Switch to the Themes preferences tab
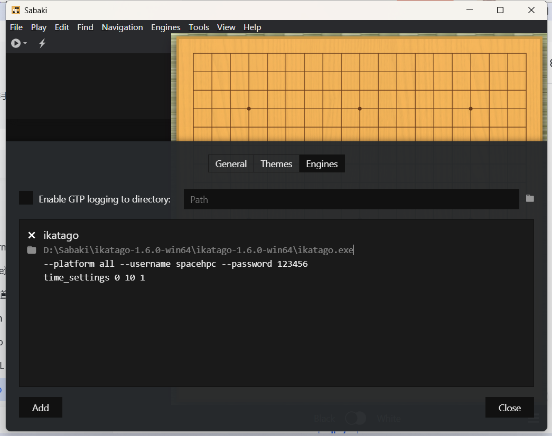The height and width of the screenshot is (436, 552). [x=276, y=164]
